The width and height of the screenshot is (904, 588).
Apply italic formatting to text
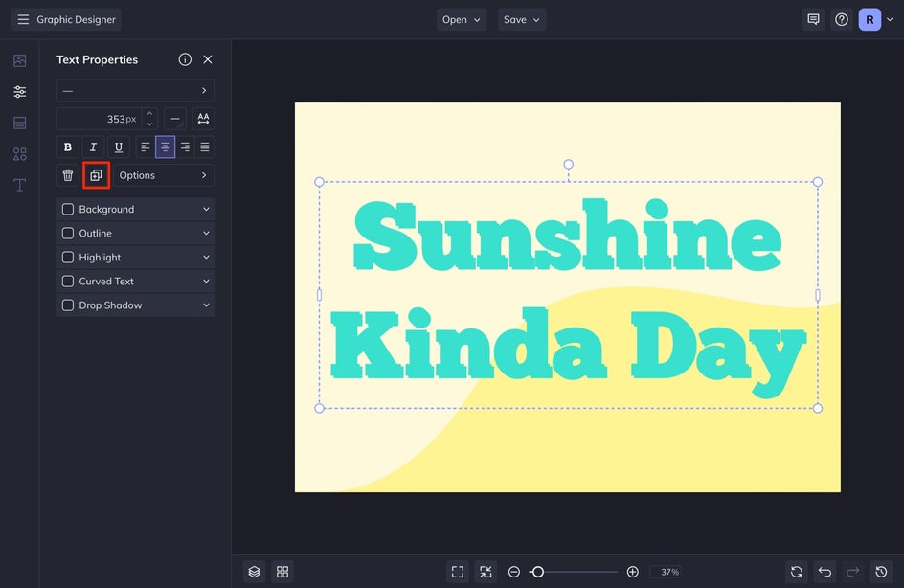(93, 147)
